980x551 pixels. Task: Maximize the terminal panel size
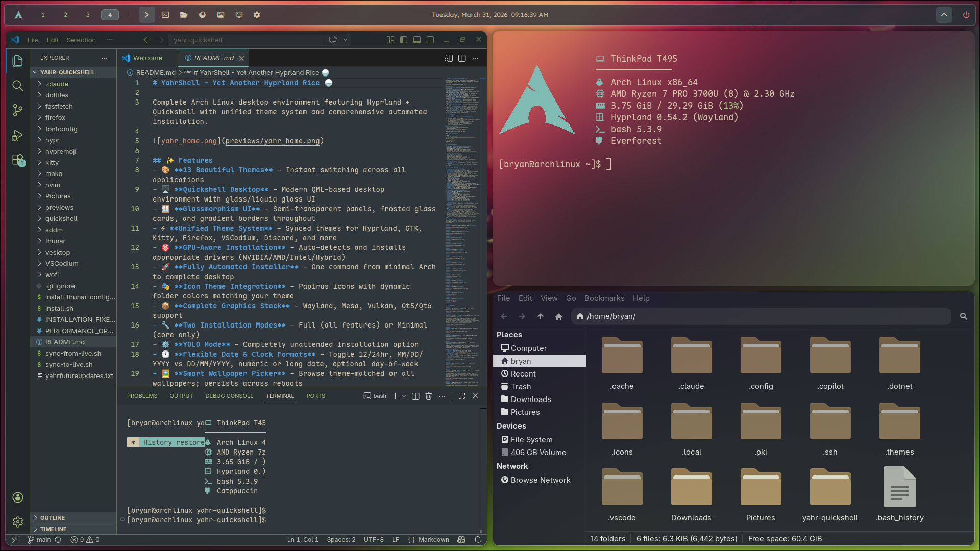coord(462,396)
